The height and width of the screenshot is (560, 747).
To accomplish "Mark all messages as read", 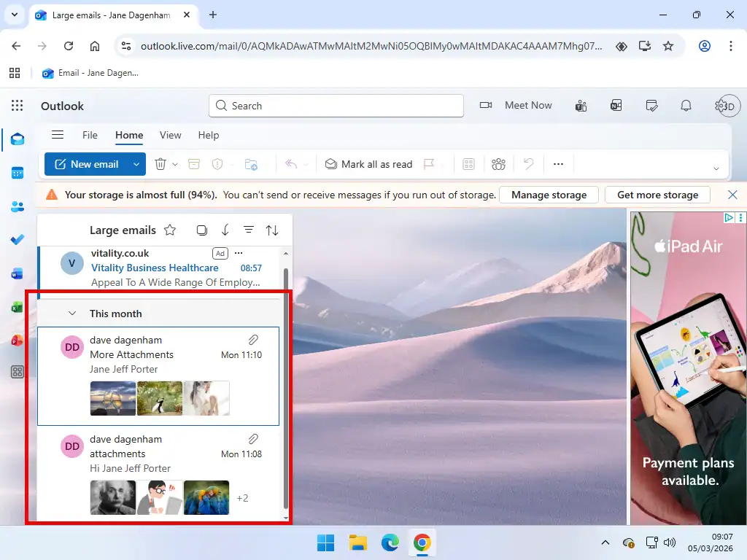I will pos(368,164).
